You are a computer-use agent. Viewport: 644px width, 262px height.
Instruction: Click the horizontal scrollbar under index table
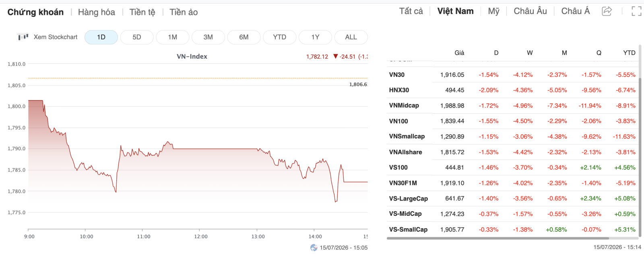tap(498, 238)
